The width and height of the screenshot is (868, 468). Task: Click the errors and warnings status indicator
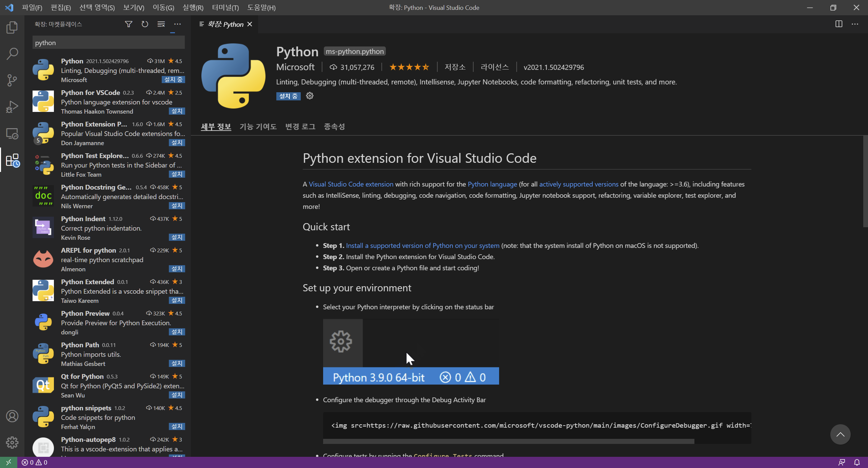(x=35, y=462)
